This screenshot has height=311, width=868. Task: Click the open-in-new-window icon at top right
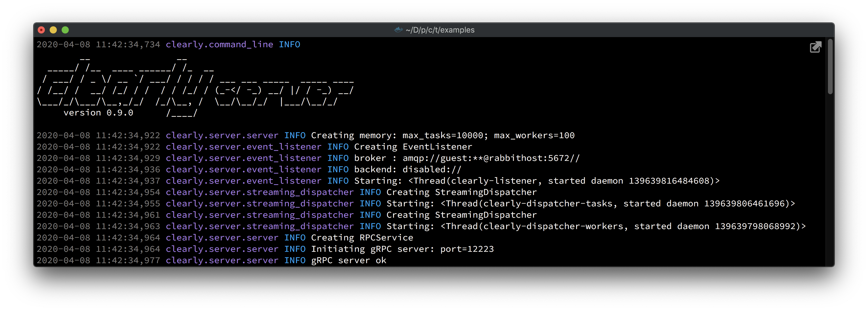pos(815,47)
